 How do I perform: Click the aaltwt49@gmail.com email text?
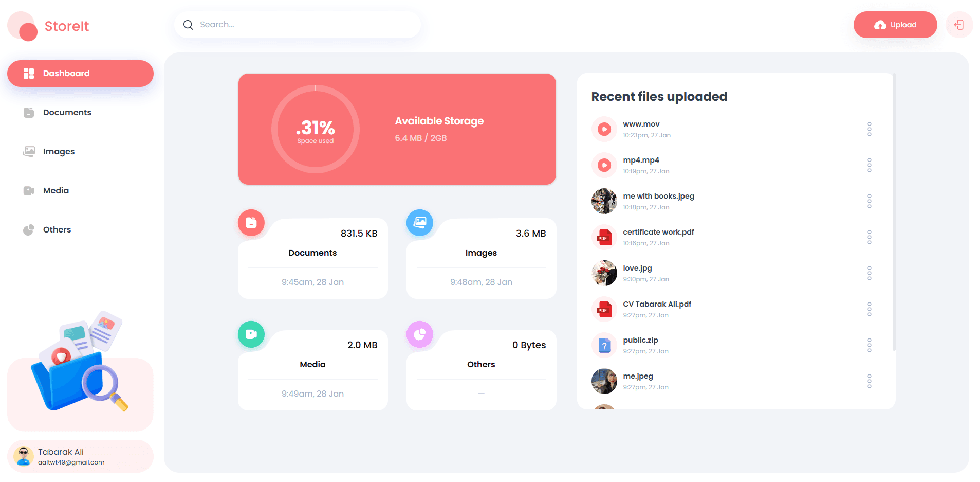click(x=71, y=462)
